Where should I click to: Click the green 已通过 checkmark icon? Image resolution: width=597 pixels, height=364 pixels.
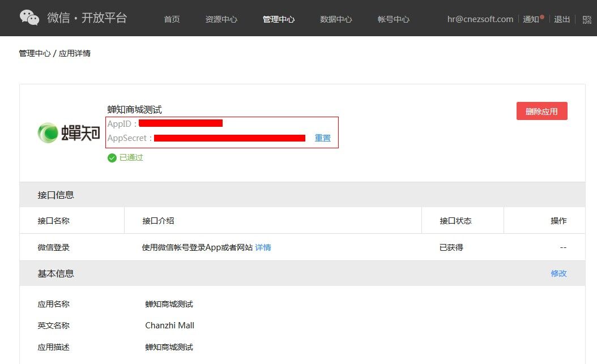click(112, 158)
